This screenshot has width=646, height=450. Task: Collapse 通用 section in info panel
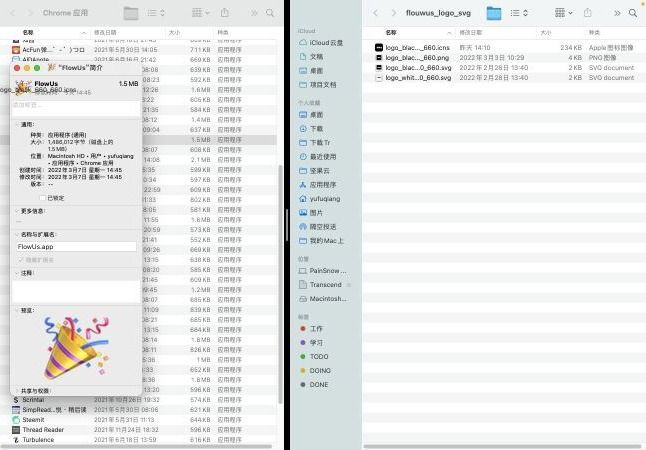17,124
